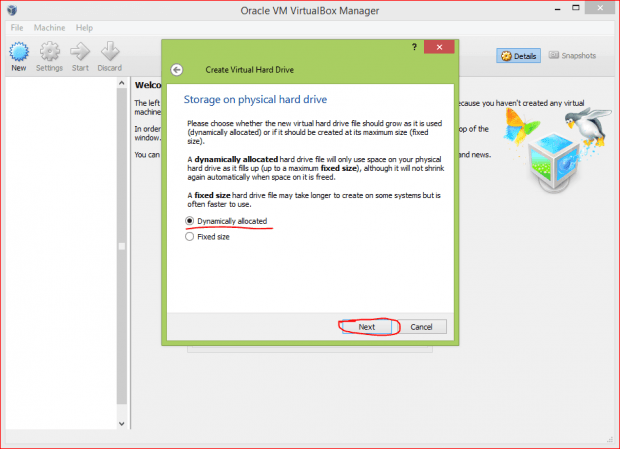Open the File menu
620x449 pixels.
click(17, 28)
